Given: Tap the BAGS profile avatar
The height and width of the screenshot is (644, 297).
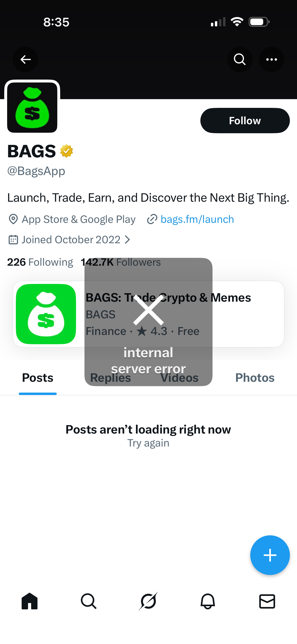Looking at the screenshot, I should [32, 108].
